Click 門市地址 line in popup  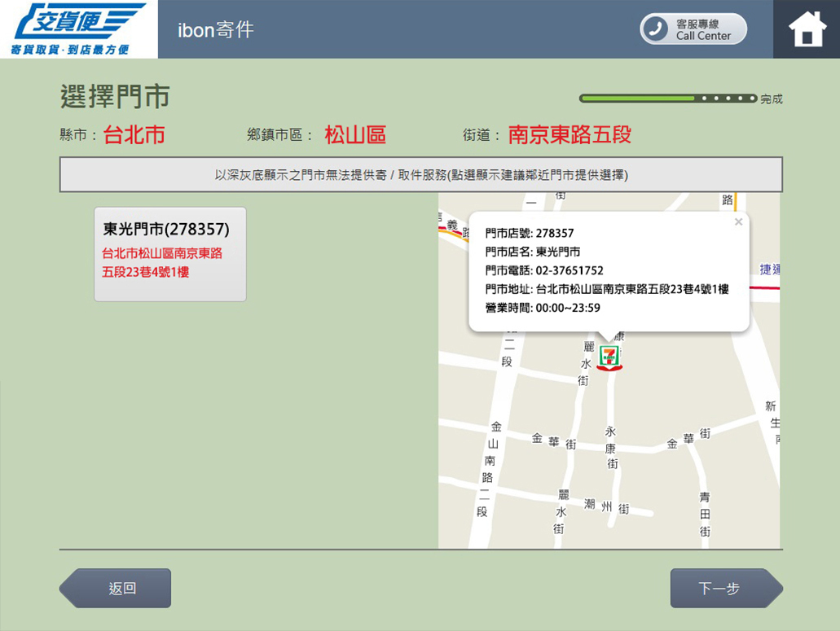[607, 289]
